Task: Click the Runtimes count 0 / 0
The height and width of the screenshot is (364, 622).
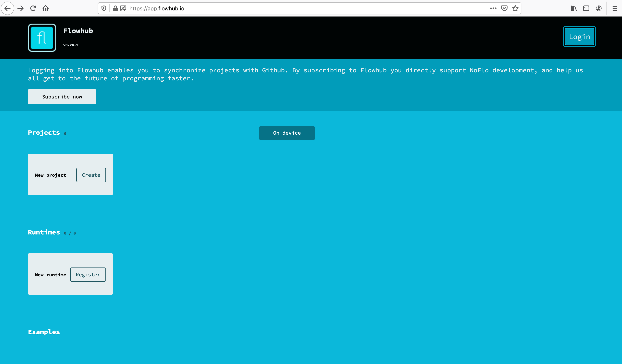Action: [x=70, y=233]
